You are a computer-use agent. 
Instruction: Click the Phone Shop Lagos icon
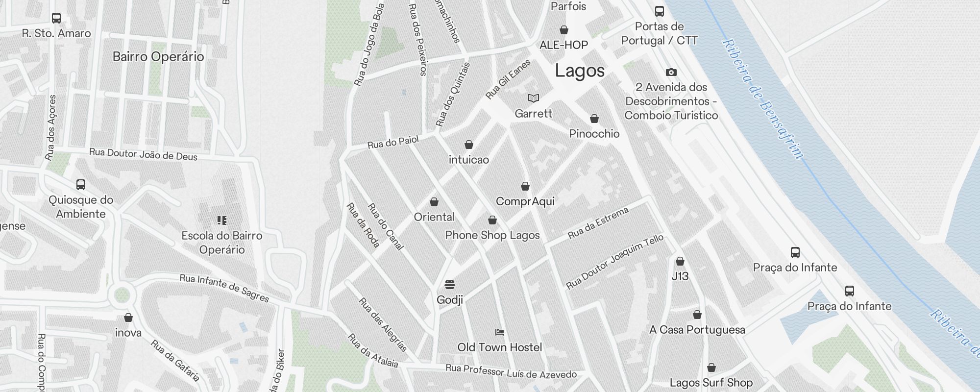click(x=492, y=220)
